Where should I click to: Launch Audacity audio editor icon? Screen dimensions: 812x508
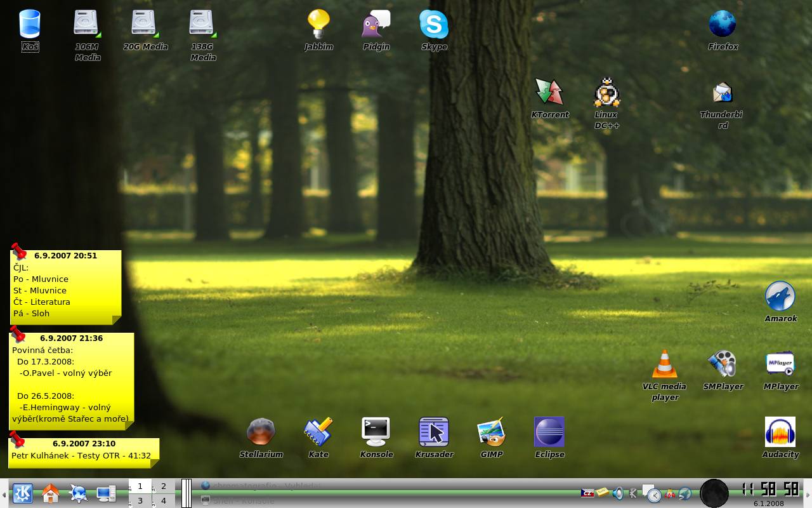pyautogui.click(x=780, y=432)
